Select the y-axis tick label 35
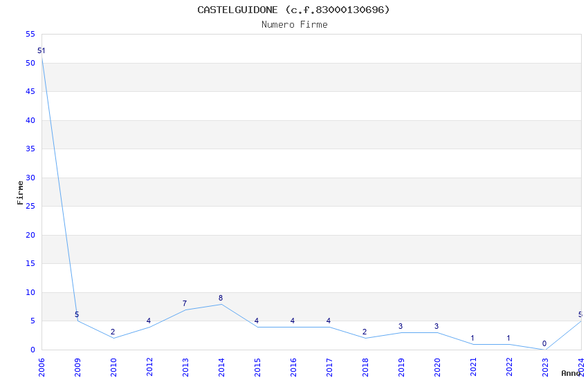This screenshot has width=588, height=380. (30, 149)
